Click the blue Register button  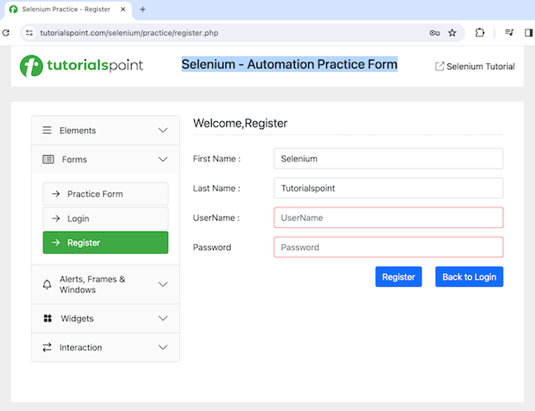[399, 277]
